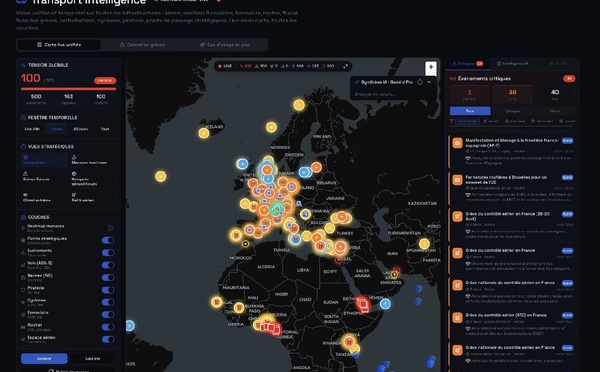Click the Tension globale red progress bar

click(x=68, y=89)
